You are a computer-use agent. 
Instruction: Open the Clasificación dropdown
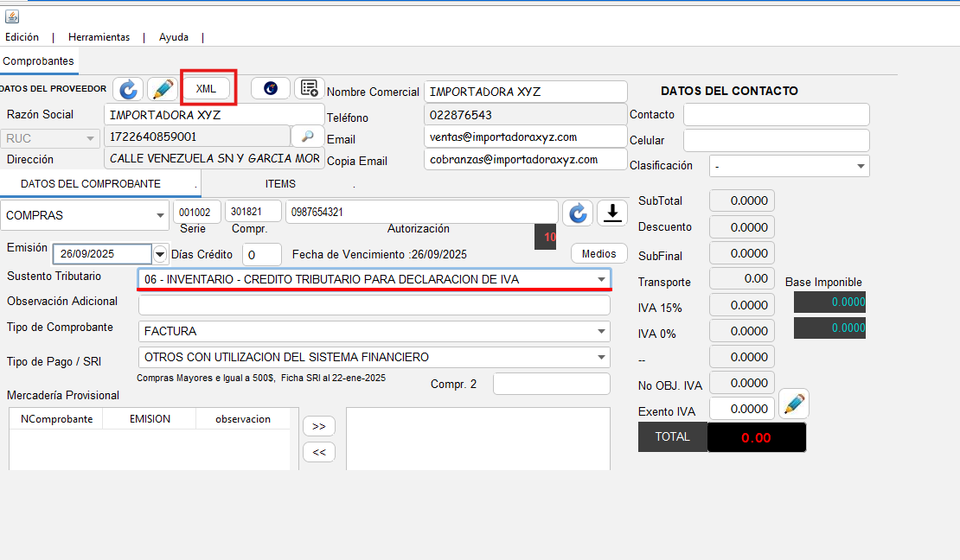[x=860, y=166]
